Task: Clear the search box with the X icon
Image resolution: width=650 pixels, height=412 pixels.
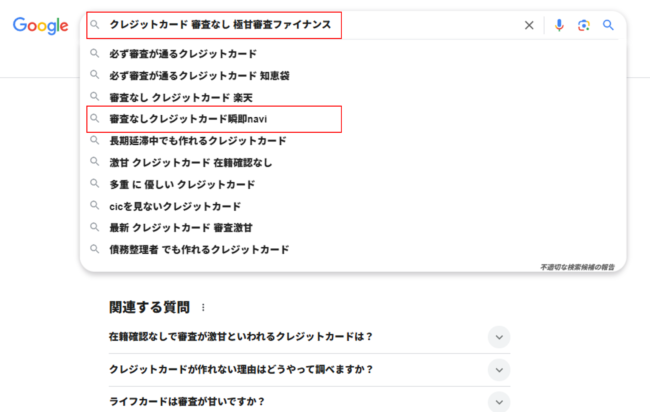Action: click(x=529, y=25)
